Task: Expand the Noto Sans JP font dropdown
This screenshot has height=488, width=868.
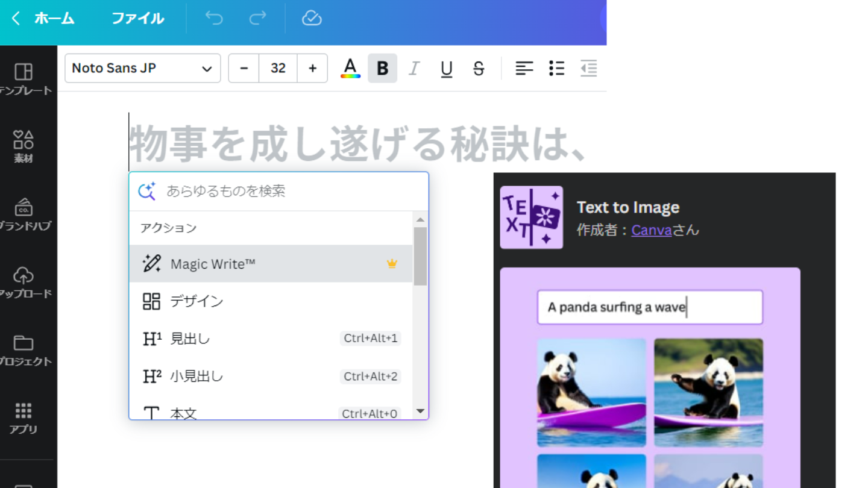Action: click(143, 68)
